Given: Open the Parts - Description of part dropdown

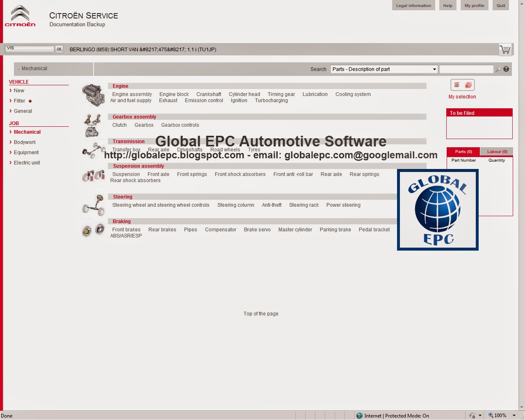Looking at the screenshot, I should pyautogui.click(x=384, y=69).
